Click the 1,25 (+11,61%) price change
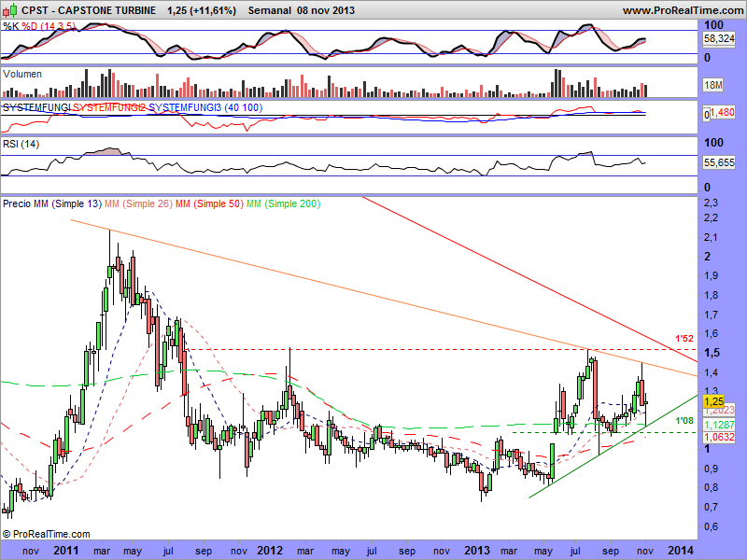Viewport: 747px width, 560px height. pyautogui.click(x=202, y=10)
